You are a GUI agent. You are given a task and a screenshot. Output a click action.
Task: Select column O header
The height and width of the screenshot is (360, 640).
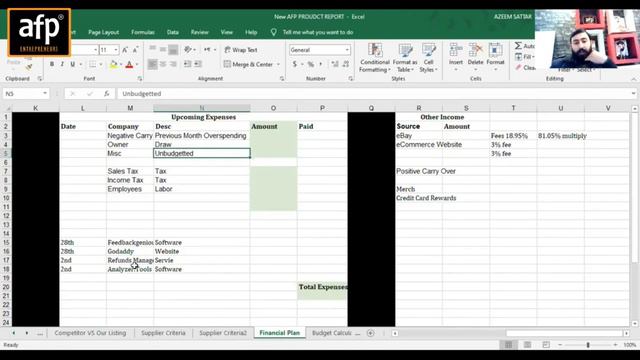[273, 108]
